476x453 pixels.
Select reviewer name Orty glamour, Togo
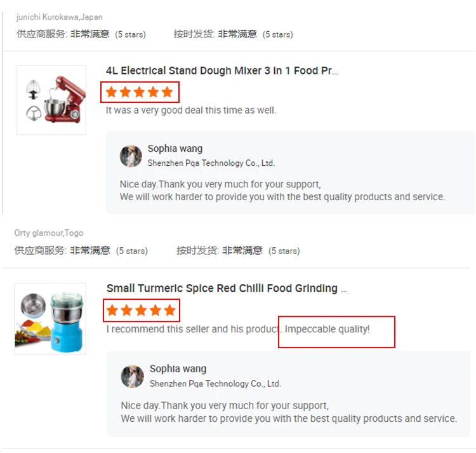(49, 233)
